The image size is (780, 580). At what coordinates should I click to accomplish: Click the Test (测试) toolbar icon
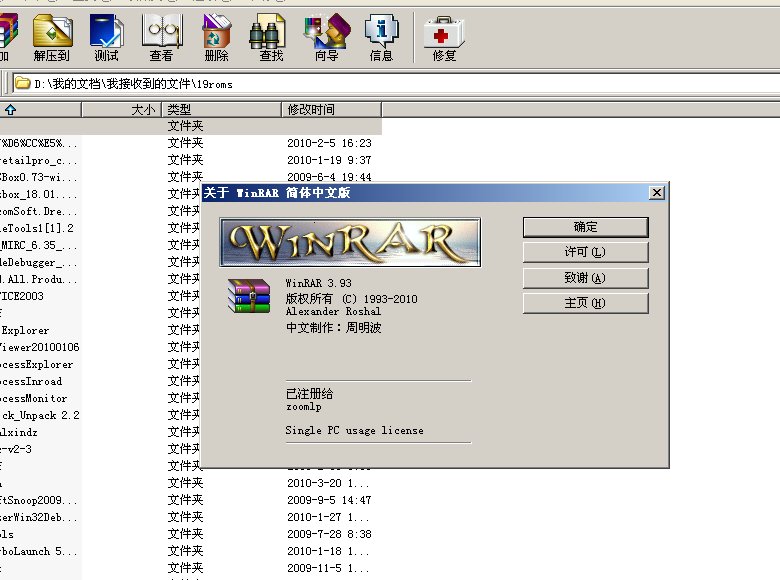click(x=106, y=37)
